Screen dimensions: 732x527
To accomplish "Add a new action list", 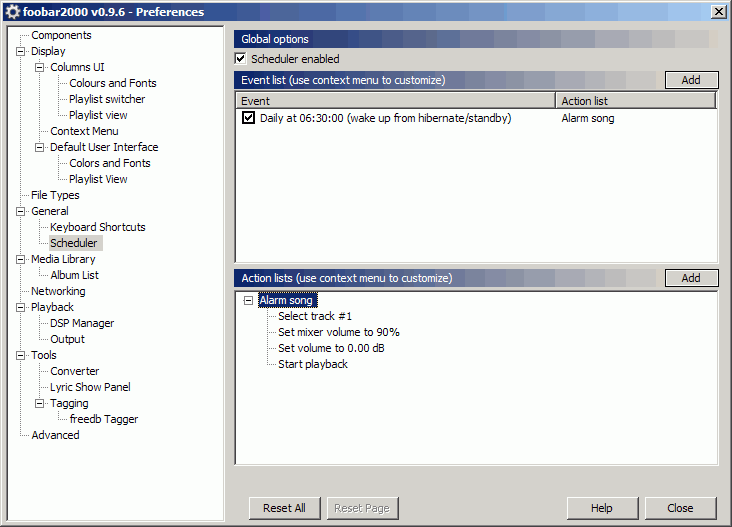I will pyautogui.click(x=691, y=278).
